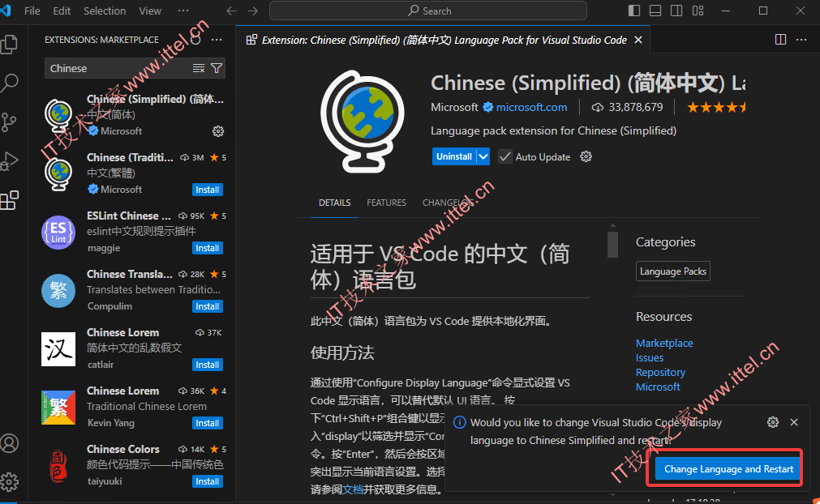Screen dimensions: 820x504
Task: Click the Search command center box
Action: 427,11
